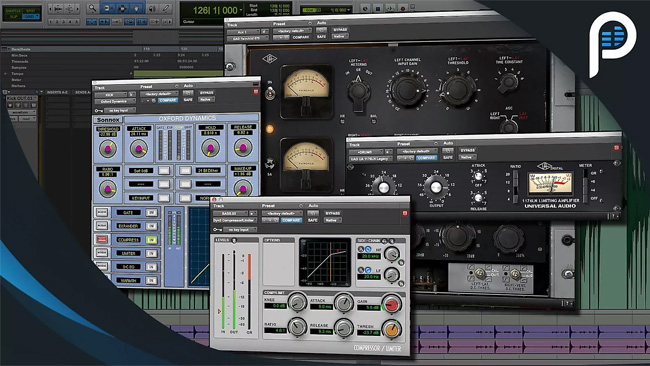
Task: Flip the Fairchild power toggle switch
Action: [270, 93]
